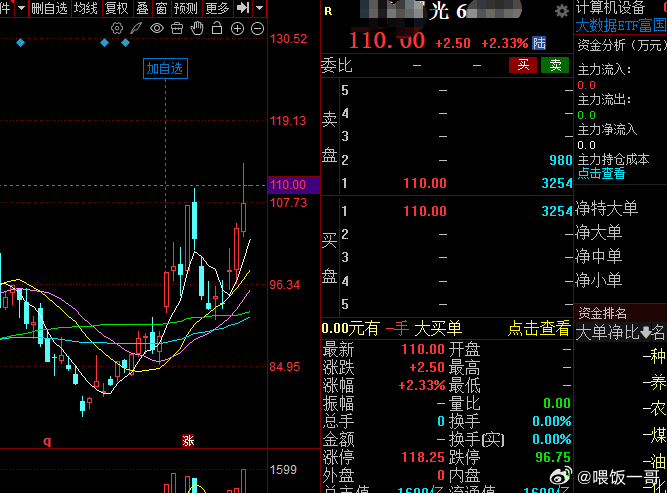Click 涨停 limit-up value 118.25
The width and height of the screenshot is (667, 493).
[423, 457]
